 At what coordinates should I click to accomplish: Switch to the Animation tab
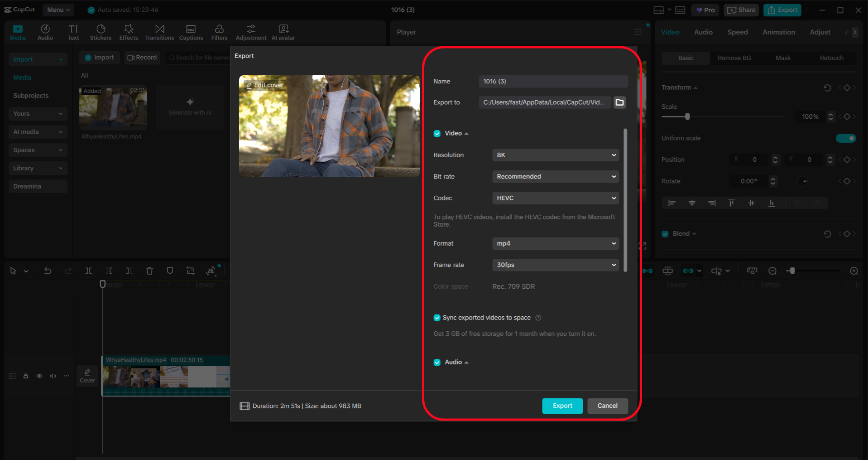[778, 32]
